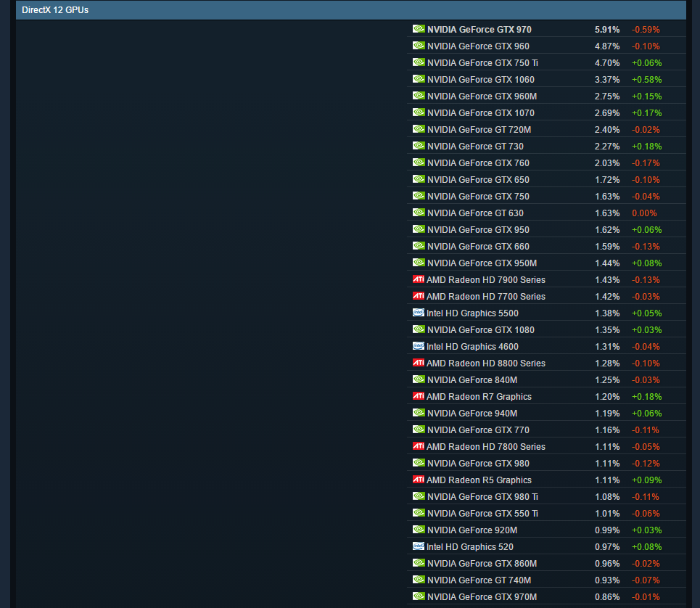Viewport: 700px width, 608px height.
Task: Click the ATI logo beside Radeon HD 7900 Series
Action: 419,279
